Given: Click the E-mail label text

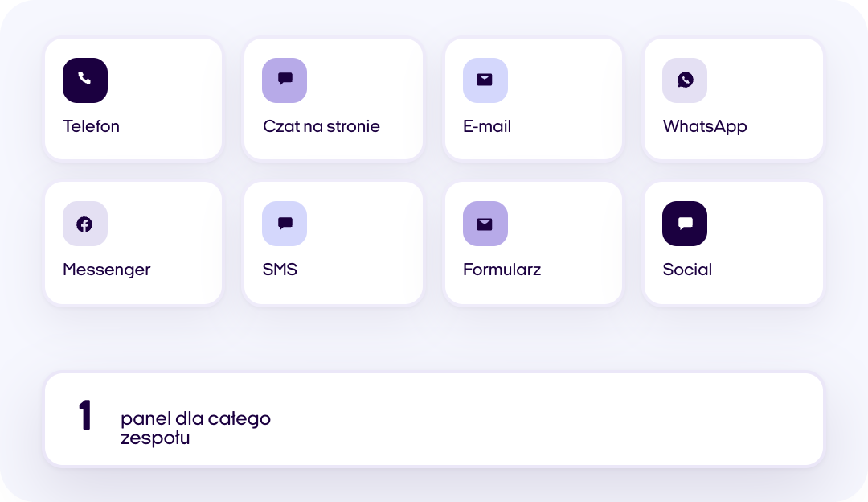Looking at the screenshot, I should 486,126.
